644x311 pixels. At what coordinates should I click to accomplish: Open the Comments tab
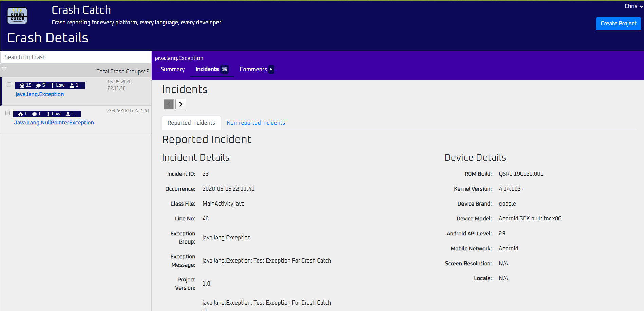tap(257, 69)
